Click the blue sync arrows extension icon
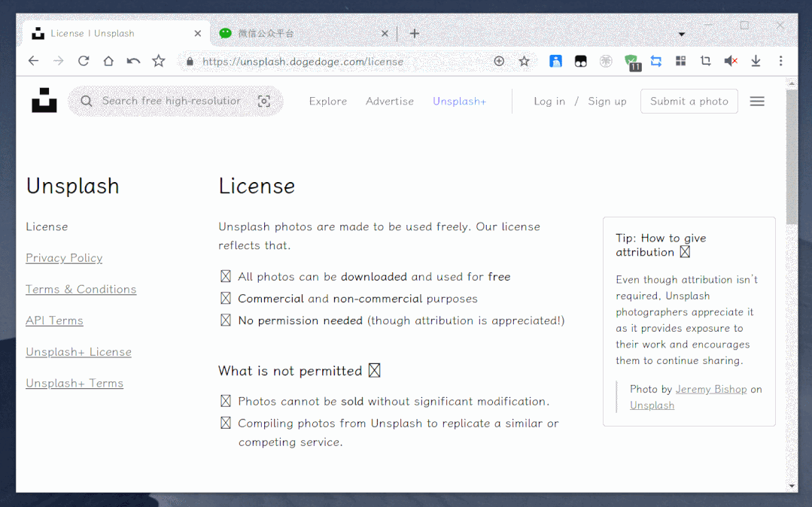This screenshot has height=507, width=812. [656, 61]
